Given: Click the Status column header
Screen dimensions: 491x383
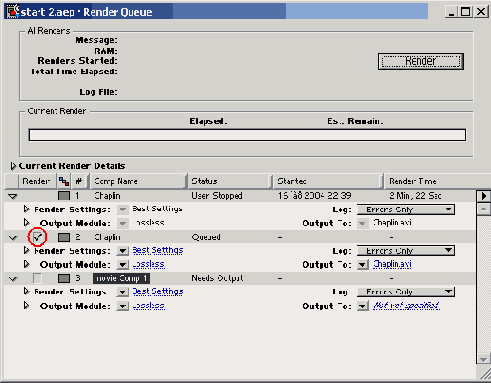Looking at the screenshot, I should [x=230, y=181].
